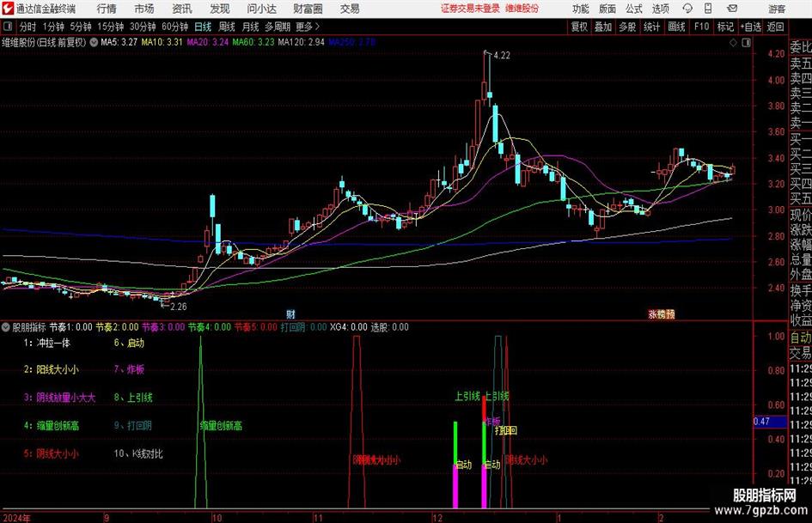Click the 标记 mark button

(725, 27)
